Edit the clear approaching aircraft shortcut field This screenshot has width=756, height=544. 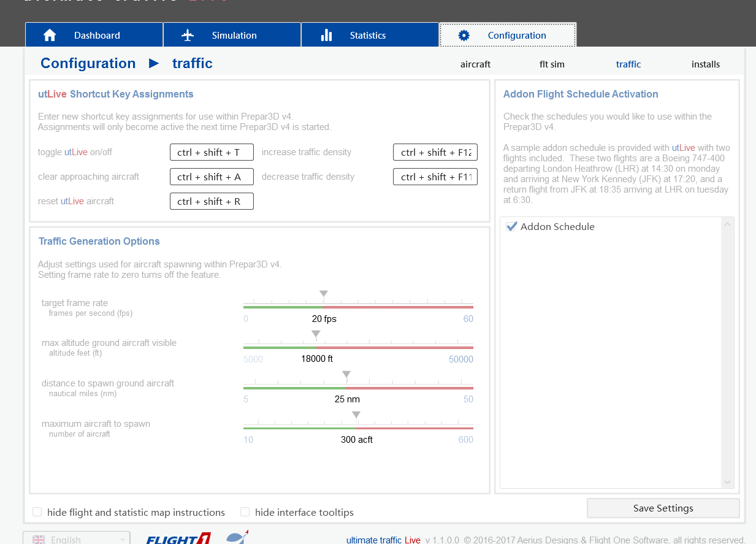212,177
